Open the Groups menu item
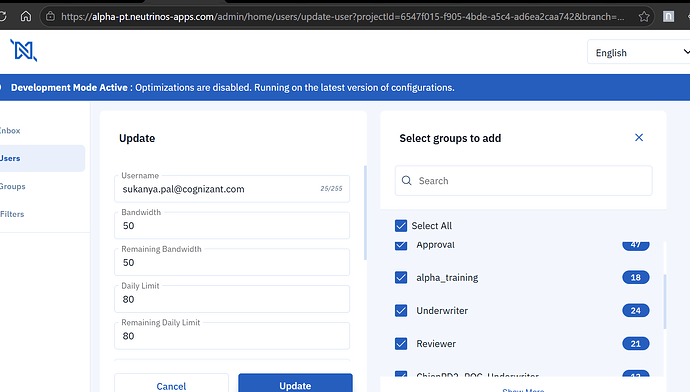This screenshot has width=690, height=392. tap(13, 187)
